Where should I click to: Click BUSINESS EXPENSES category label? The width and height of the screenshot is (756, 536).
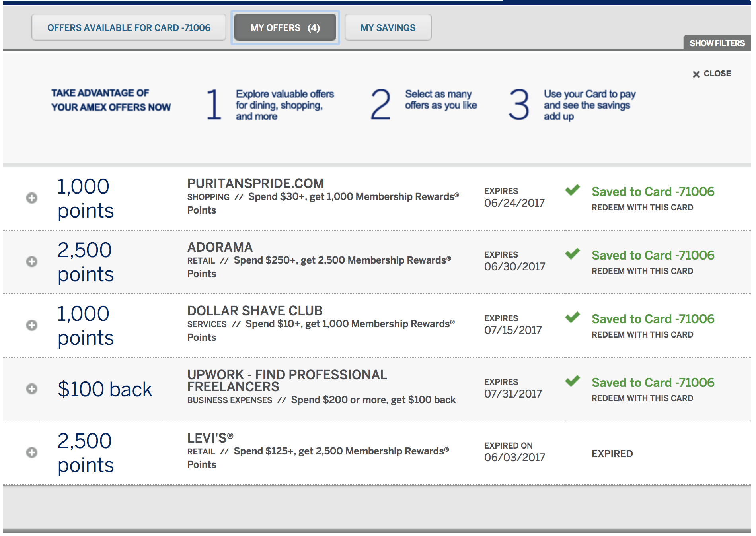pyautogui.click(x=230, y=400)
